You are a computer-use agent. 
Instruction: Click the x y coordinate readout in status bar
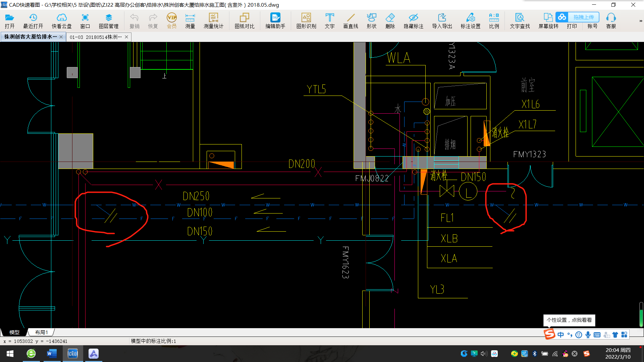[35, 341]
